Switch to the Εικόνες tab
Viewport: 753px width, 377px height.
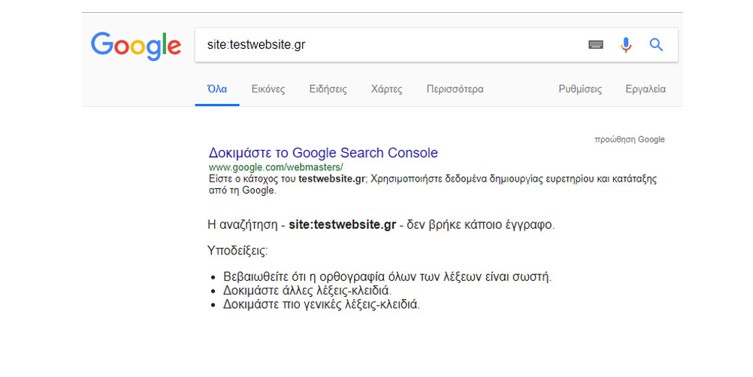pos(268,89)
